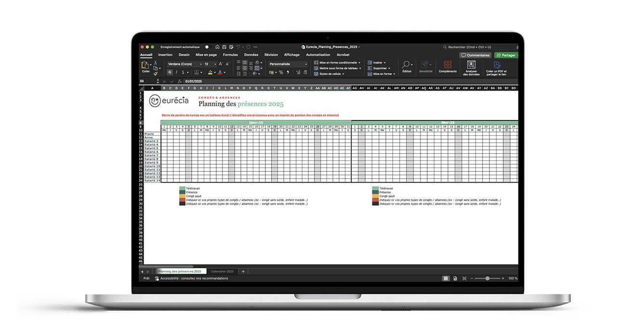Click the Rechercher search field
Viewport: 644px width, 328px height.
pos(477,47)
